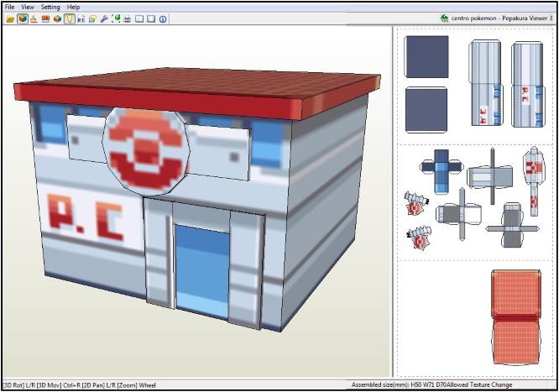Click the printer icon
559x392 pixels.
click(x=128, y=19)
